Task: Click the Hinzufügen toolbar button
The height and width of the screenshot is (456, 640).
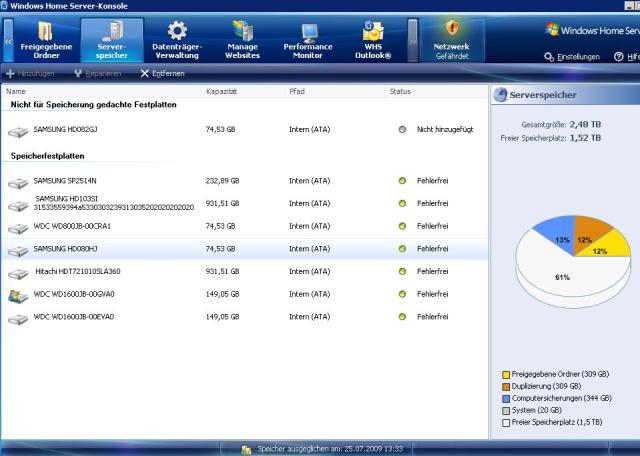Action: point(32,73)
